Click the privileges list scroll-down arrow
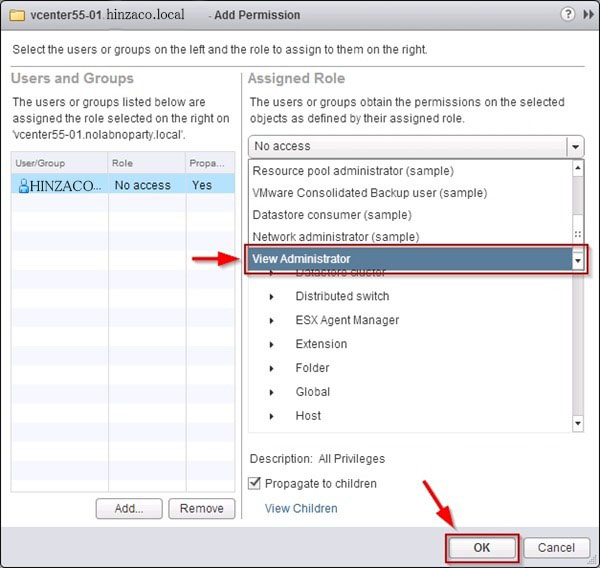The image size is (600, 568). coord(577,423)
